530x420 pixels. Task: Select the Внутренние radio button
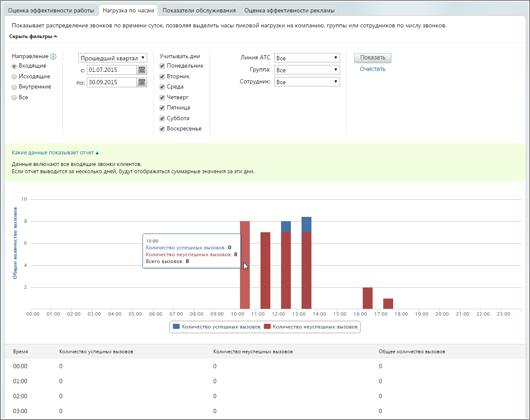pyautogui.click(x=14, y=87)
